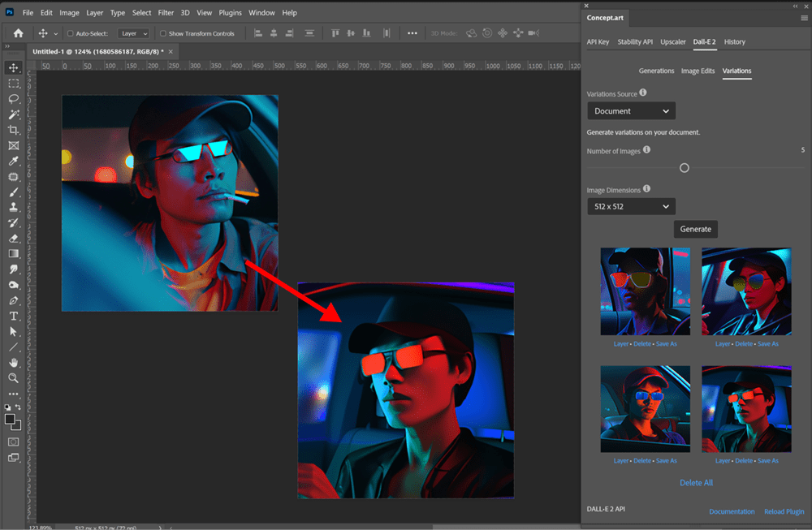This screenshot has height=530, width=812.
Task: Open the Plugins menu
Action: [x=230, y=13]
